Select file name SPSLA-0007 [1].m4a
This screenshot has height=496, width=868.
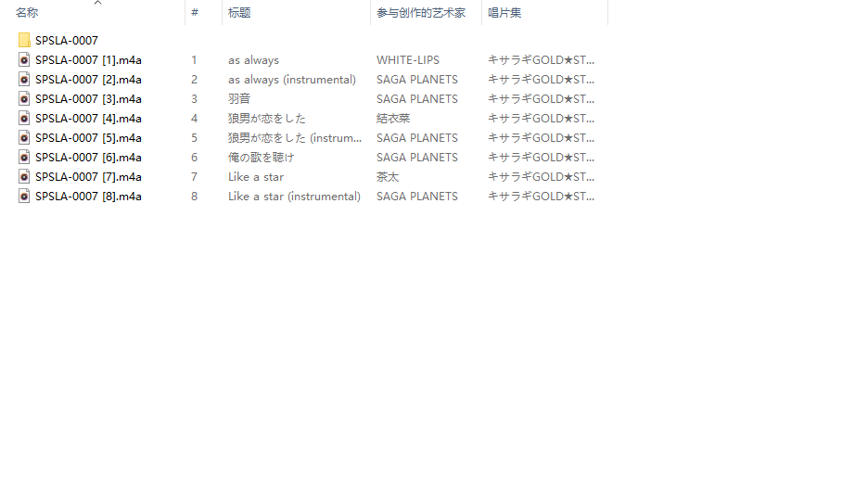click(x=88, y=59)
